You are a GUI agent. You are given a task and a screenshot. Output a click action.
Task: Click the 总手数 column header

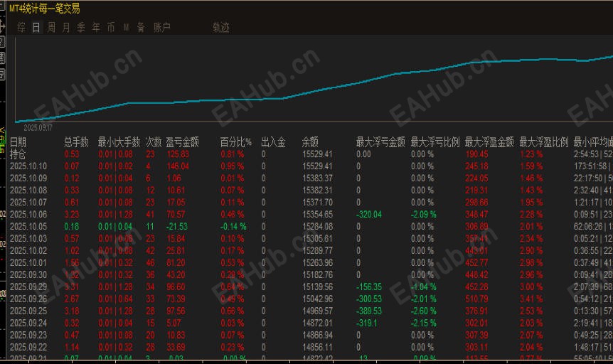point(76,142)
